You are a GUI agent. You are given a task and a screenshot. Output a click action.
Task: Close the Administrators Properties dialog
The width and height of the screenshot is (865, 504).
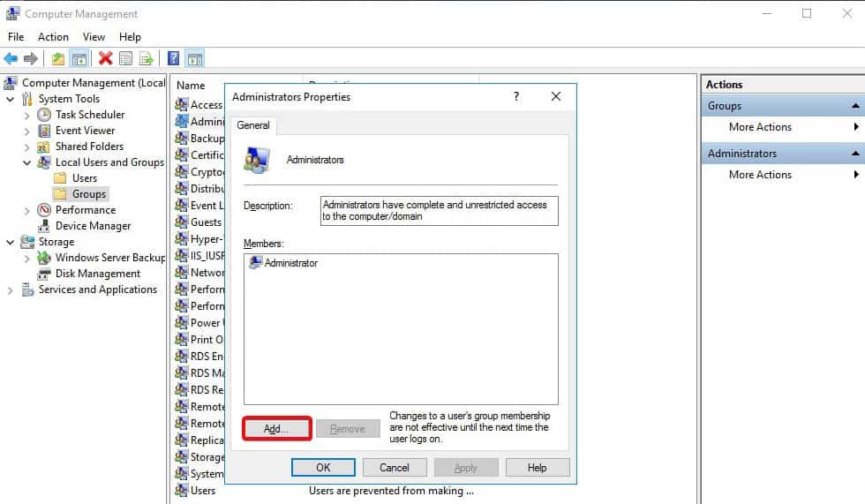tap(556, 96)
